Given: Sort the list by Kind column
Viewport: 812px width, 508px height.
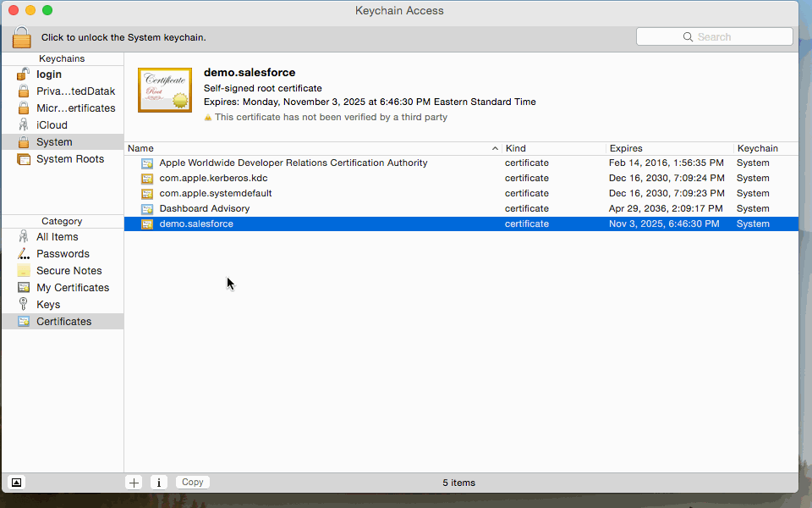Looking at the screenshot, I should click(x=516, y=148).
